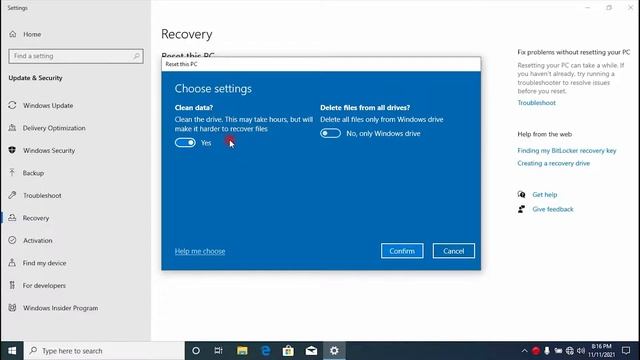Click the red recording tray icon
The image size is (640, 360).
(x=536, y=351)
